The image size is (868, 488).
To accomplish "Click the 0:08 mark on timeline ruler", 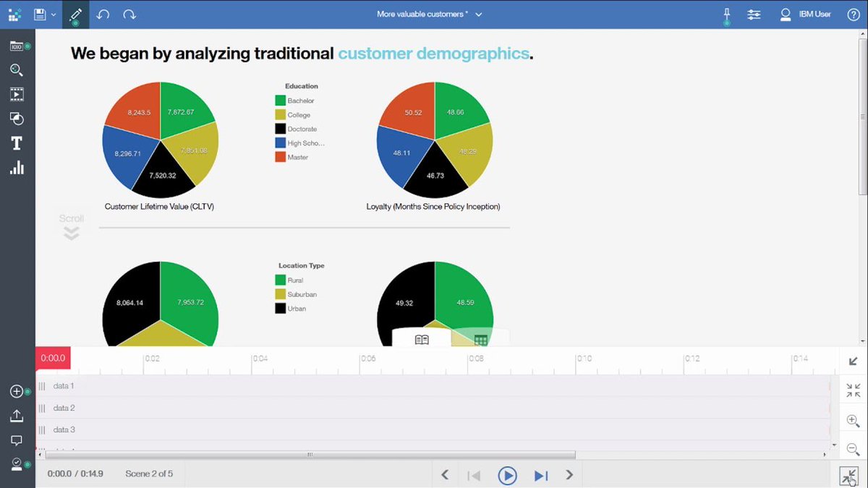I will pyautogui.click(x=475, y=359).
